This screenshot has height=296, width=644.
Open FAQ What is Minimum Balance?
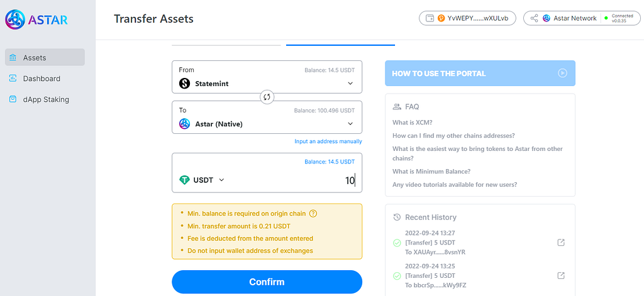click(431, 171)
